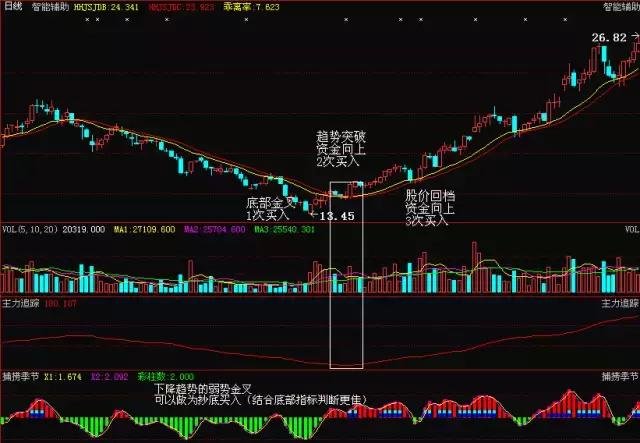
Task: Select the 主力追踪 indicator label at its panel's left
Action: point(21,303)
